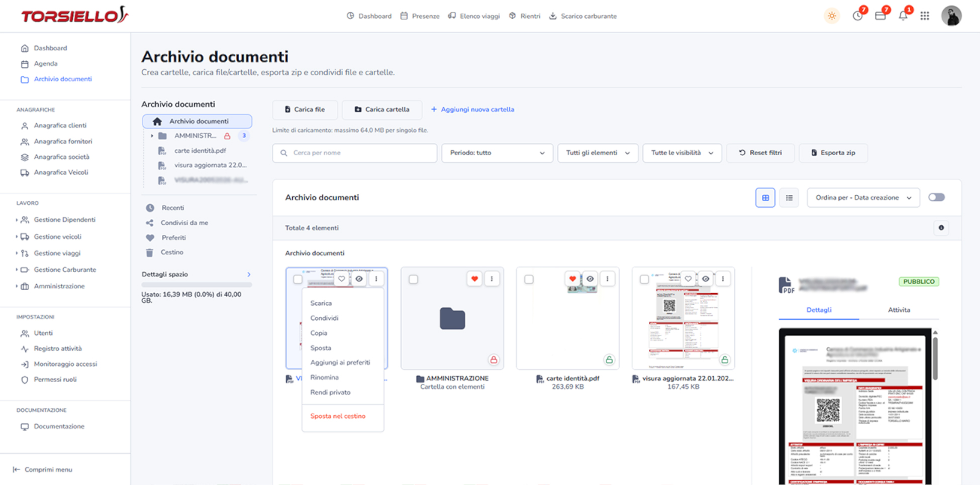Open the user avatar in the header
The image size is (980, 485).
click(x=951, y=16)
